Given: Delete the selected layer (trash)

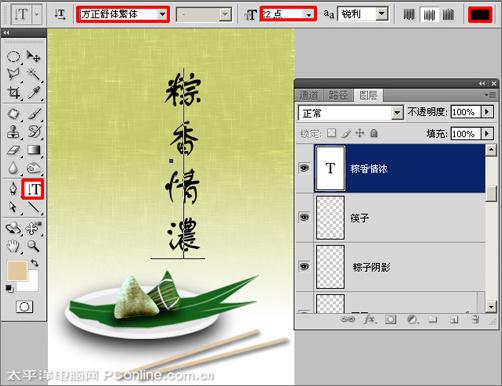Looking at the screenshot, I should [x=476, y=319].
